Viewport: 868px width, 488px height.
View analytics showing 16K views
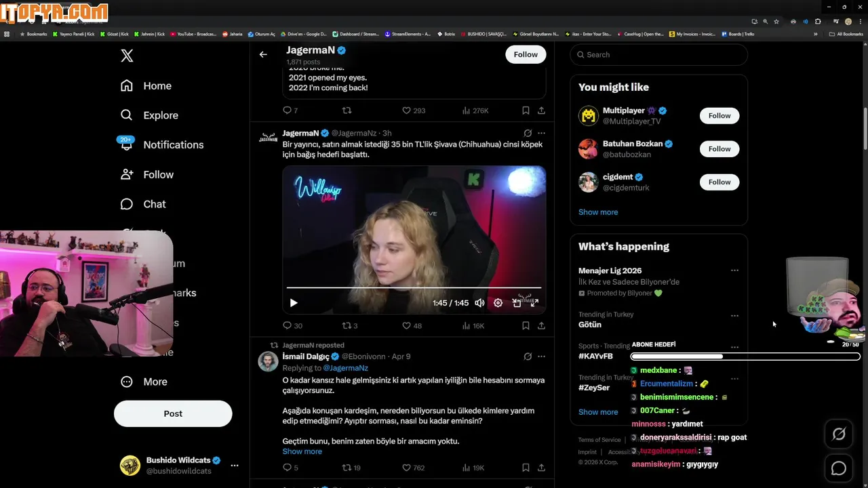pyautogui.click(x=473, y=325)
